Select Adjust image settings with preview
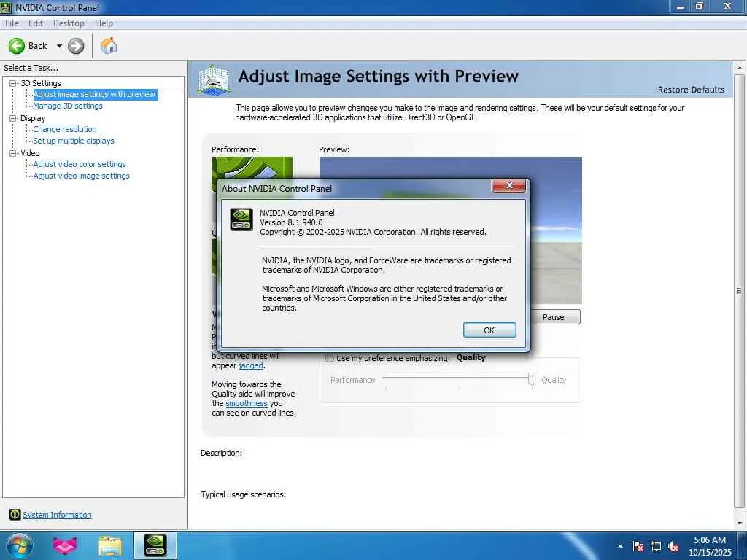The image size is (747, 560). (95, 94)
